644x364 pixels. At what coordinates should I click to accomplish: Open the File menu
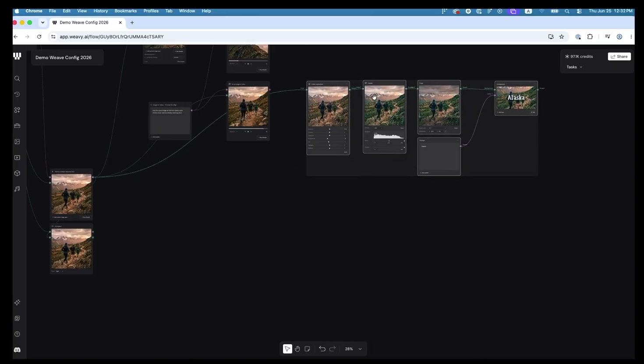click(52, 11)
